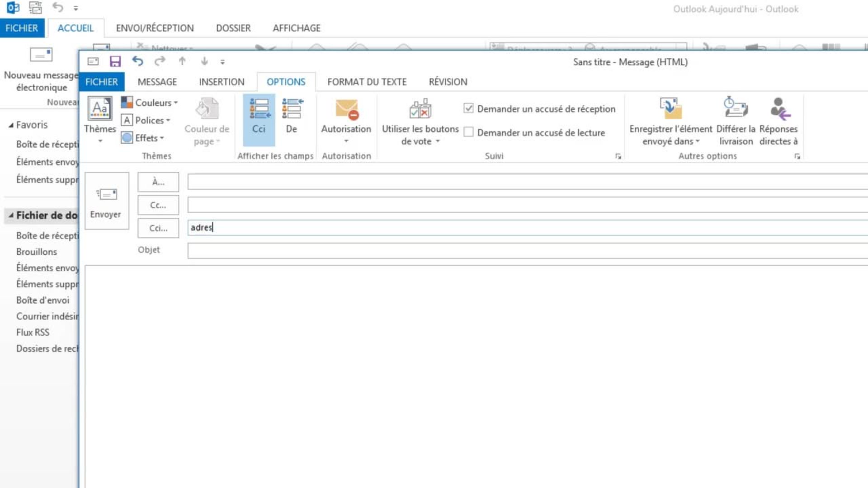868x488 pixels.
Task: Click into the Objet subject field
Action: [524, 251]
